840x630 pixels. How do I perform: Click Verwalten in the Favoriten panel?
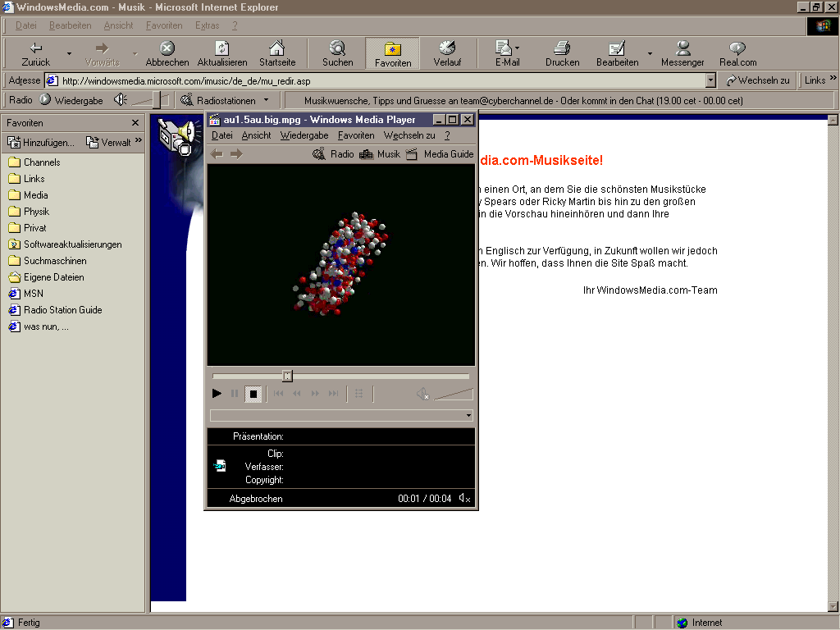click(x=108, y=142)
